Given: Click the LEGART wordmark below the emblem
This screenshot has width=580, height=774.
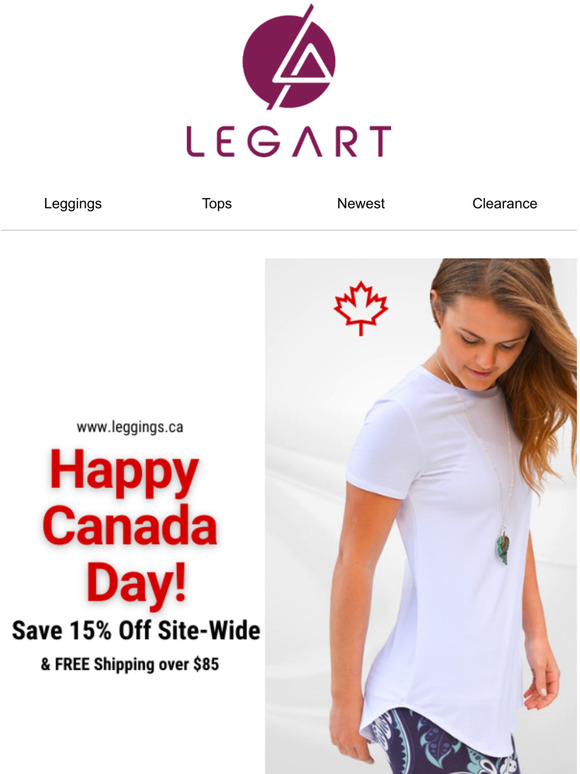Looking at the screenshot, I should (289, 142).
